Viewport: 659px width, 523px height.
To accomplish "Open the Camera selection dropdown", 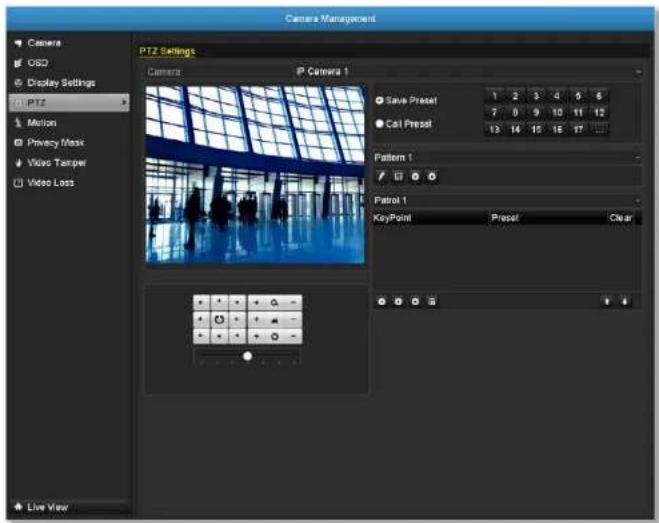I will (638, 72).
